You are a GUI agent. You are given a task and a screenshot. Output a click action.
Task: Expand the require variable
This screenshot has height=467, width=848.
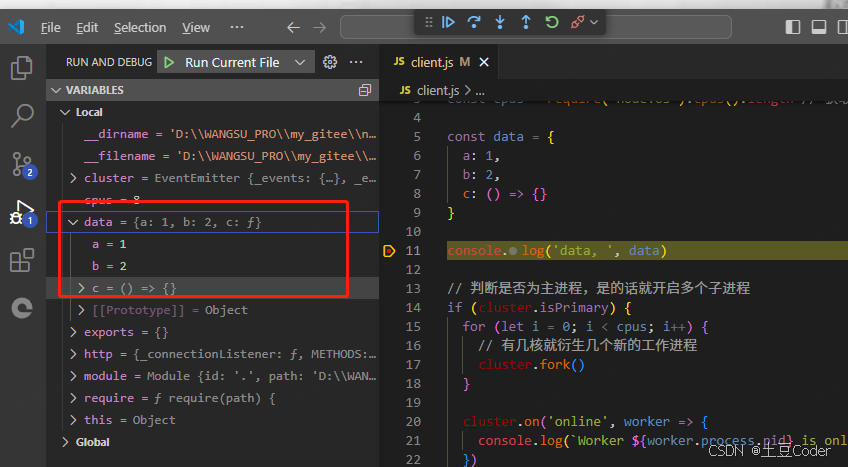point(74,398)
